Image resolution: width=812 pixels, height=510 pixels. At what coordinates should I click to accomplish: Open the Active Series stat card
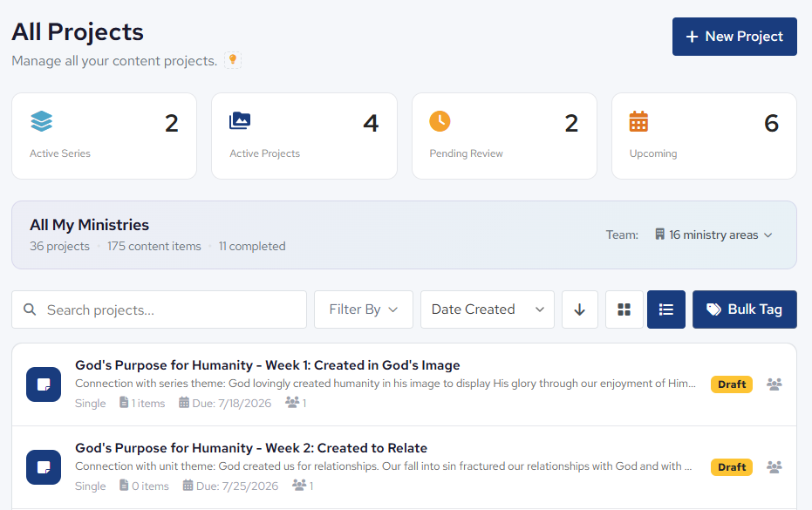(104, 136)
